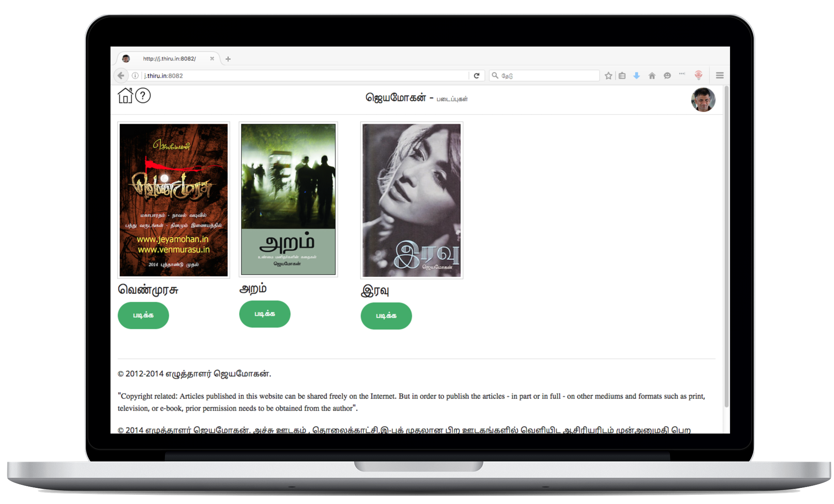This screenshot has width=834, height=504.
Task: Bookmark this page with the star icon
Action: (x=608, y=76)
